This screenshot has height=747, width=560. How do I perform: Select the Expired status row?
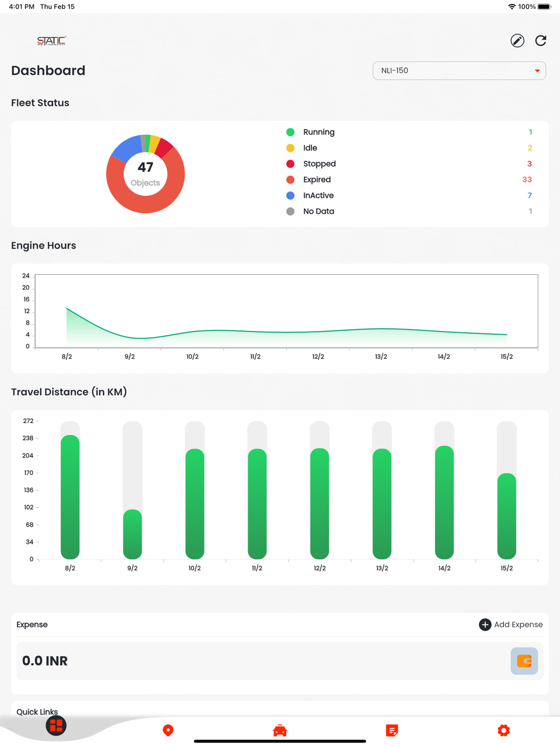tap(409, 180)
